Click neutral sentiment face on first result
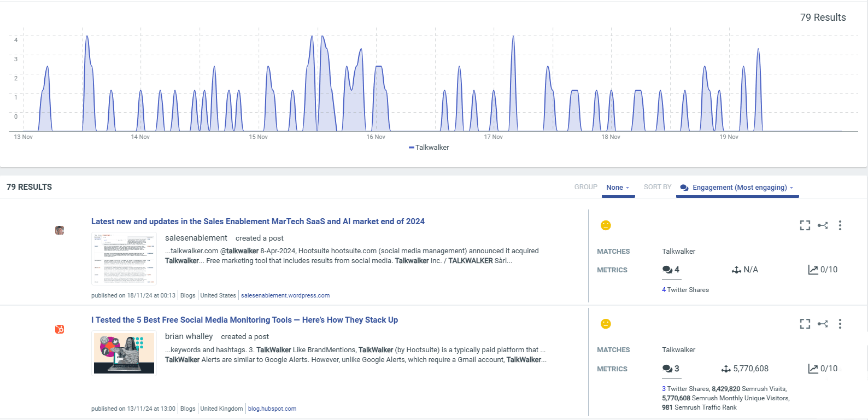Screen dimensions: 868x420 click(606, 225)
